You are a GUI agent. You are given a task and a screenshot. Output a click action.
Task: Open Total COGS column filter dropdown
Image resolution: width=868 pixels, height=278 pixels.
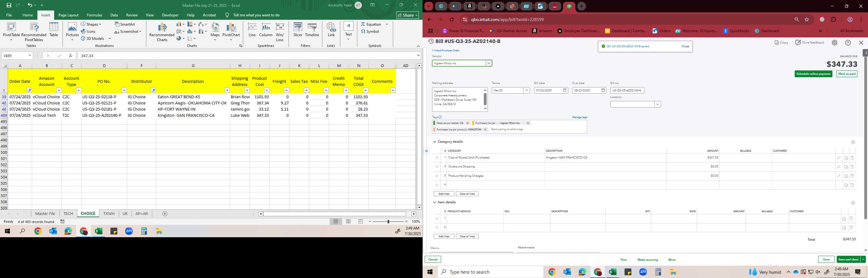coord(366,91)
